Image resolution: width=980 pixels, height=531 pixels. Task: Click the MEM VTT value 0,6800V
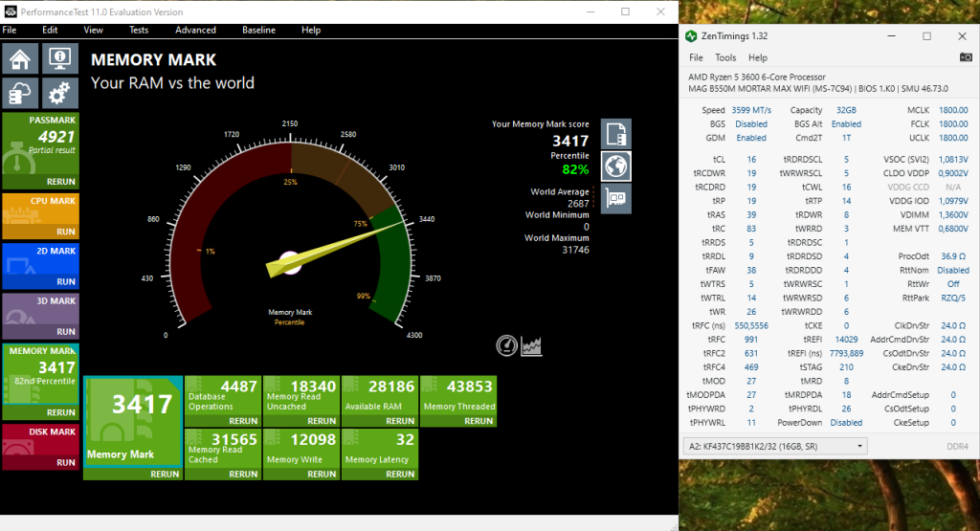tap(953, 229)
